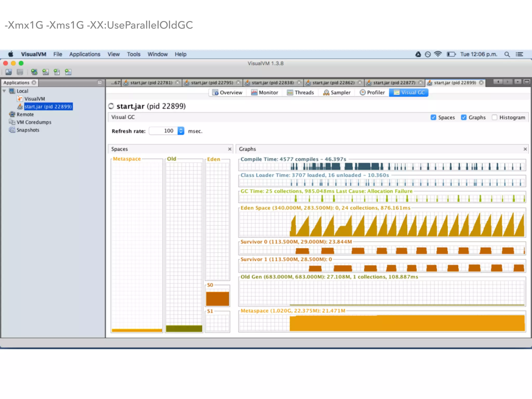Screen dimensions: 532x399
Task: Click the Google Drive menu bar icon
Action: [418, 54]
